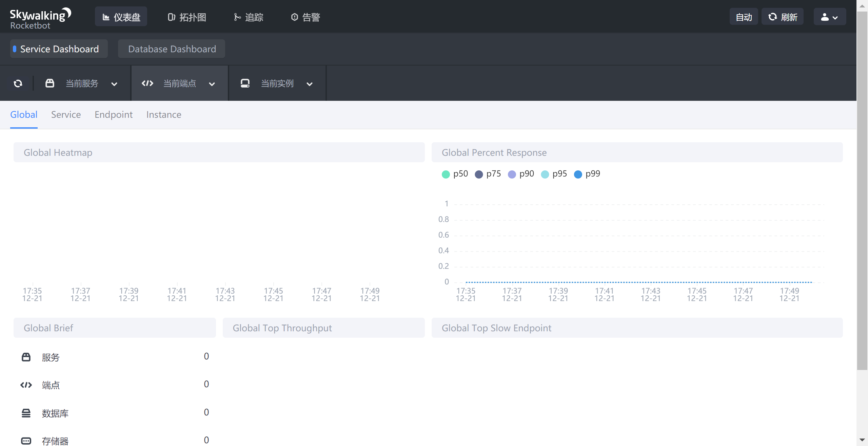Open the 仪表盘 dashboard menu
The image size is (868, 446).
121,17
